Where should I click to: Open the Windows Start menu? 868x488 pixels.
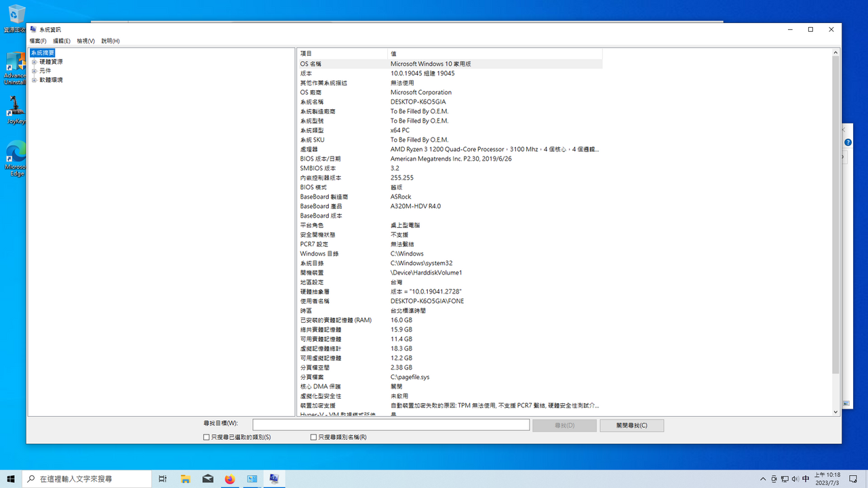(11, 479)
